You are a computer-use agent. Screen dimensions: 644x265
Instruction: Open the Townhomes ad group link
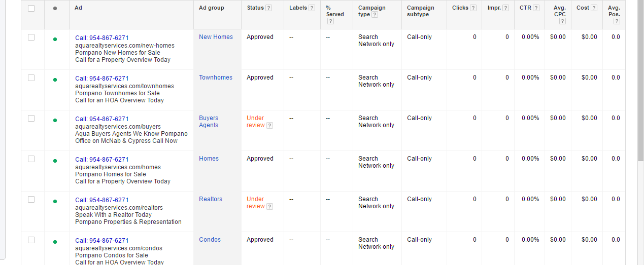point(216,78)
